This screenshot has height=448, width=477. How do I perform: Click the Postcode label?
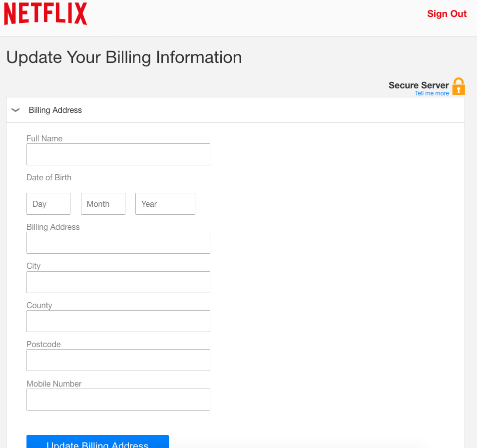point(44,344)
